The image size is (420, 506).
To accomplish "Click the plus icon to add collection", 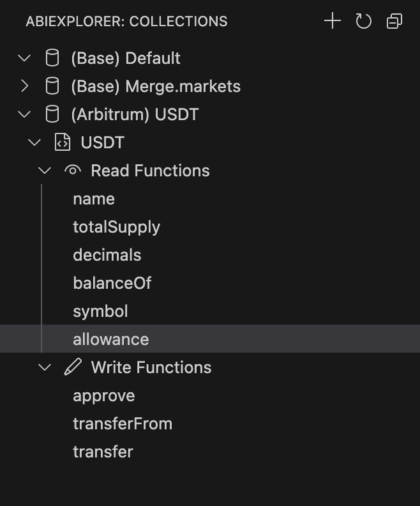I will (333, 21).
